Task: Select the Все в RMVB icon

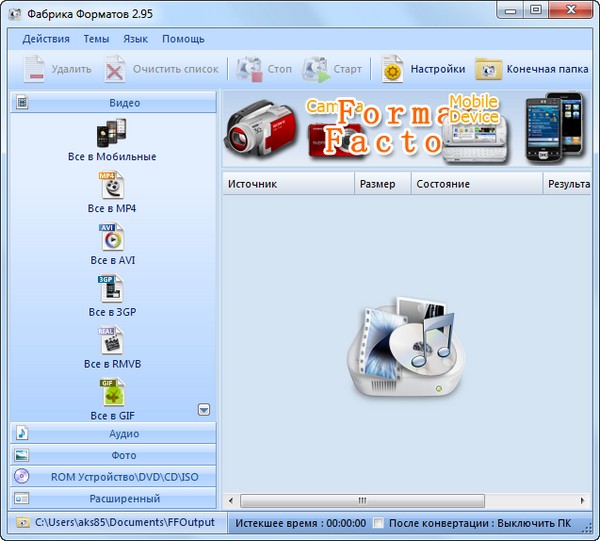Action: [112, 342]
